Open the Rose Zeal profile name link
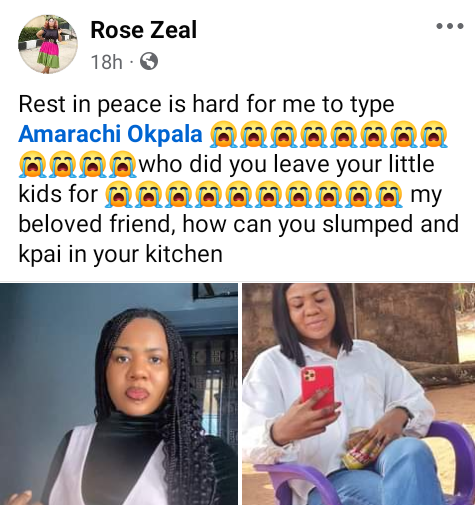The width and height of the screenshot is (475, 505). tap(143, 30)
